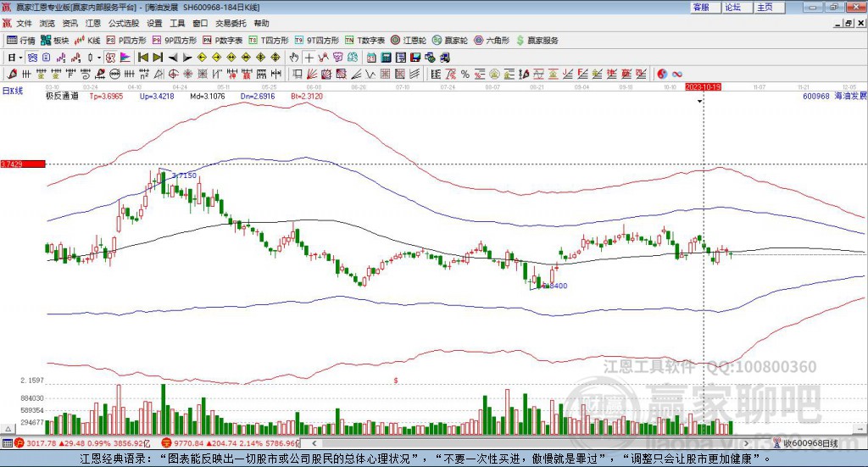Click the up-triangle button beside volume panel

(8, 429)
